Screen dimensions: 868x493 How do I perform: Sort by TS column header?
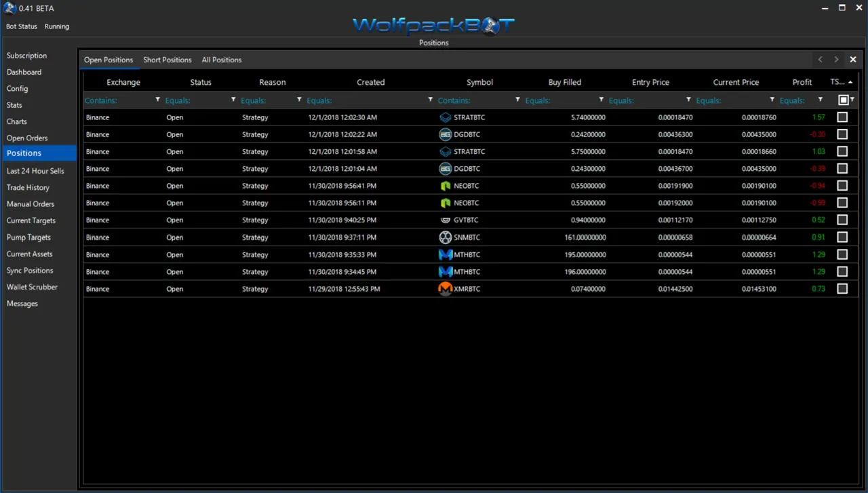[842, 82]
